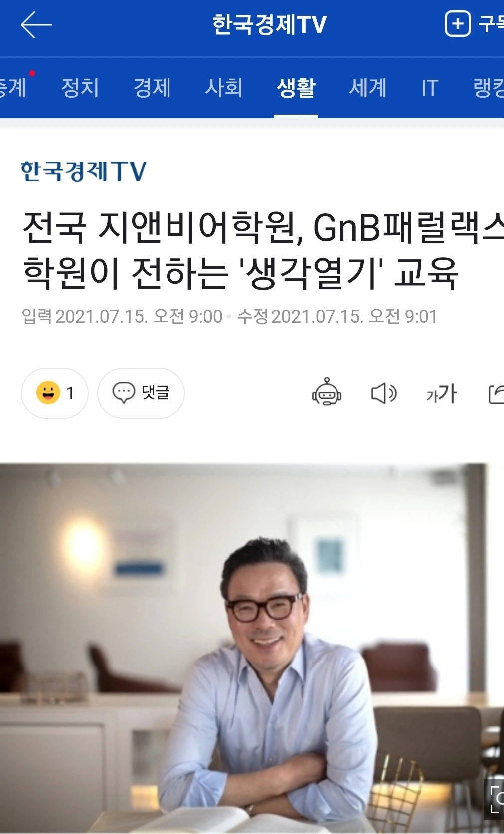Open the 한국경제TV publisher logo link
The width and height of the screenshot is (504, 834).
click(x=84, y=171)
